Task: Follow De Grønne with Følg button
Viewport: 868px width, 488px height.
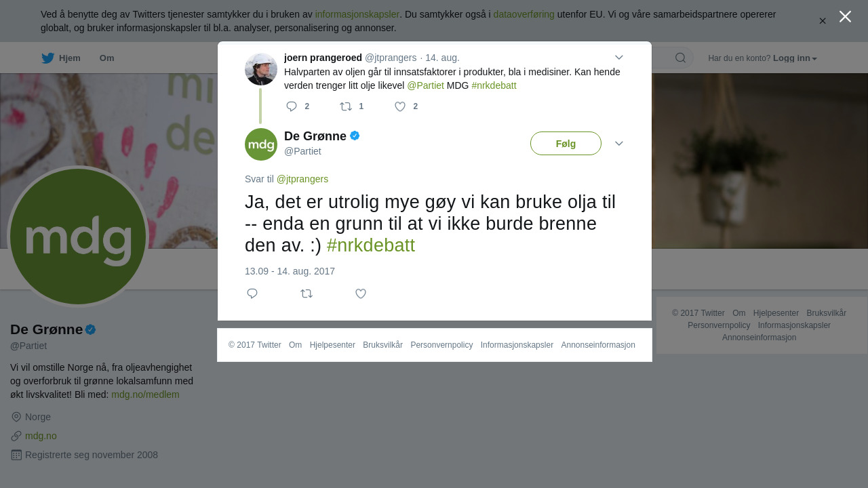Action: (x=566, y=144)
